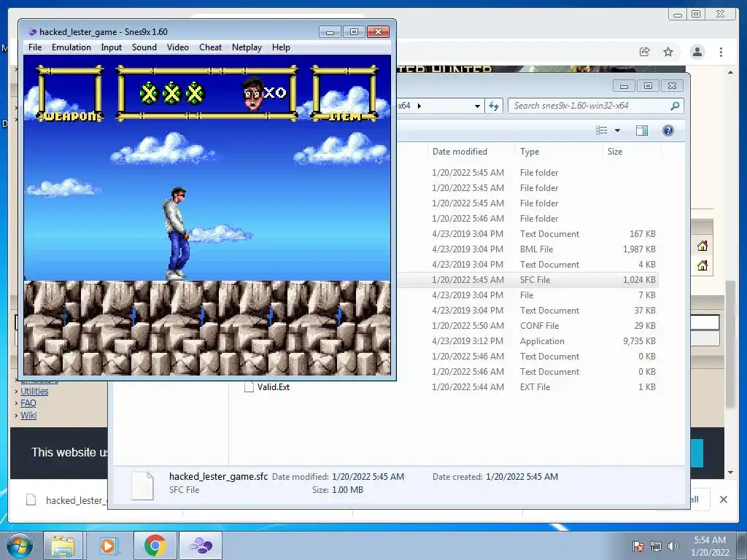Image resolution: width=747 pixels, height=560 pixels.
Task: Open the address bar history dropdown
Action: click(x=477, y=106)
